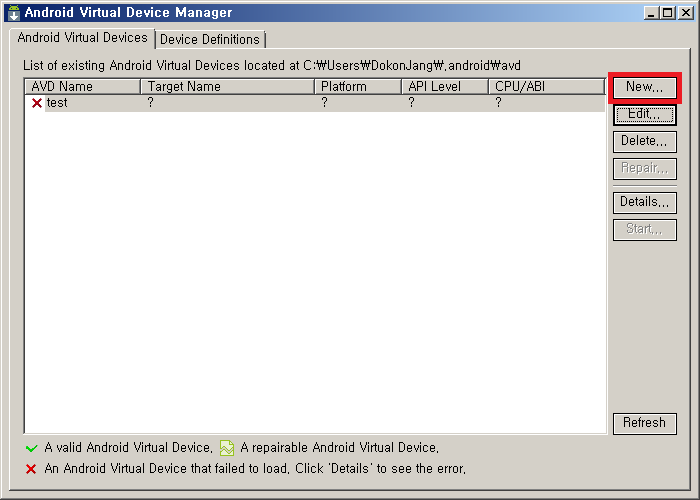The width and height of the screenshot is (700, 500).
Task: Sort by Target Name column header
Action: coord(228,87)
